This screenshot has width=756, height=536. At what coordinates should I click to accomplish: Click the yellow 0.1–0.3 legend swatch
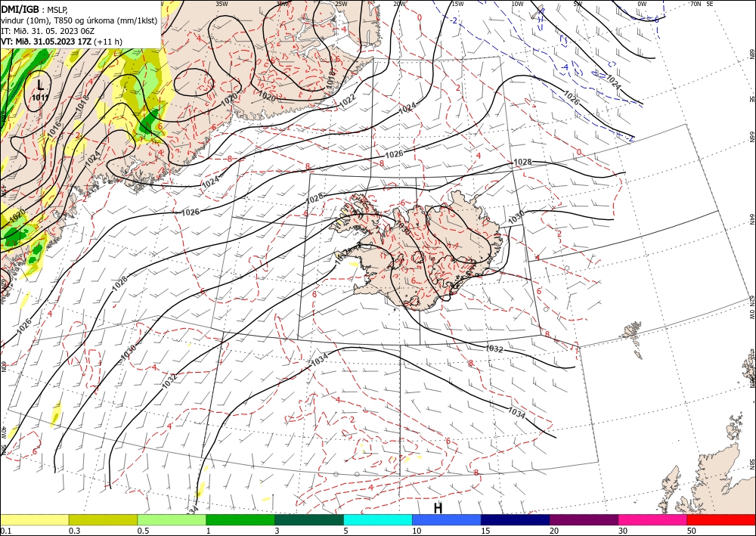pos(34,519)
